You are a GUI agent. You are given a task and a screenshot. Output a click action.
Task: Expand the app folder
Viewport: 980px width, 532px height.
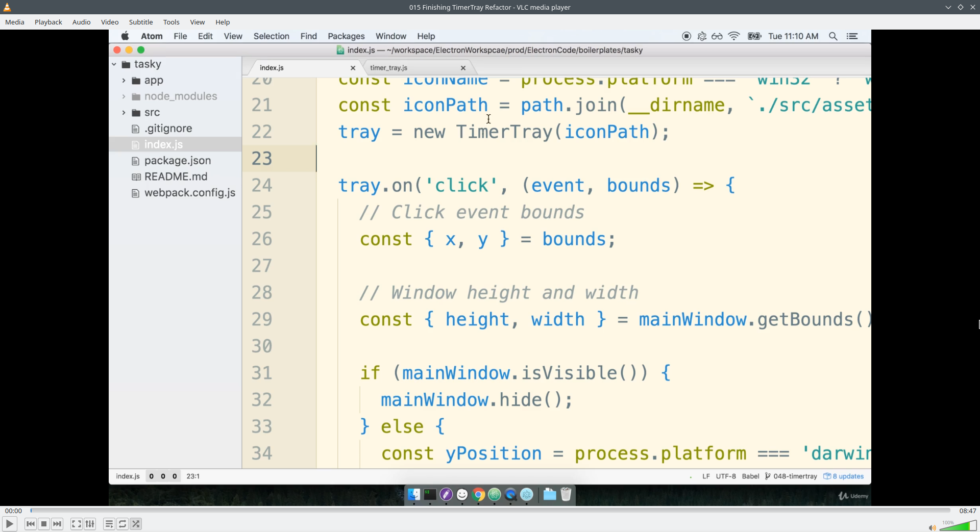(x=124, y=81)
